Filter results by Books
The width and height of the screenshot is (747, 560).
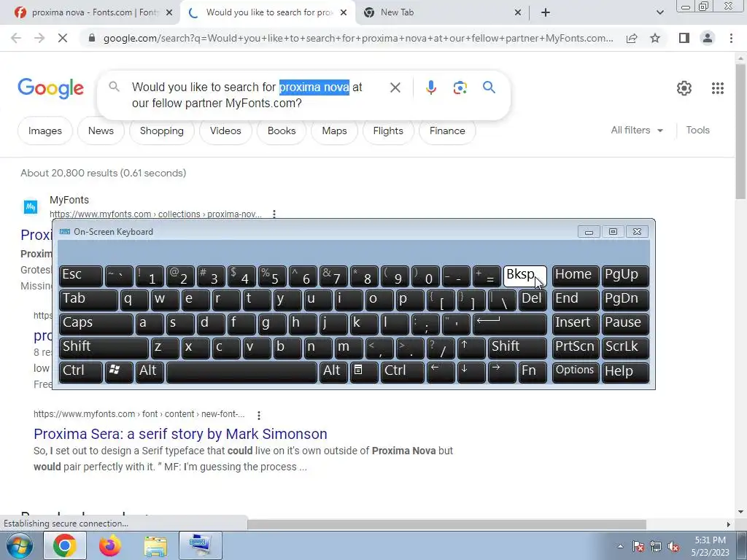pos(282,131)
